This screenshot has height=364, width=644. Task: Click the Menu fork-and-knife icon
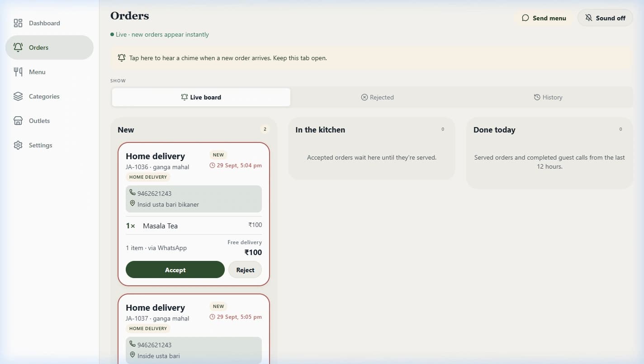[x=18, y=72]
